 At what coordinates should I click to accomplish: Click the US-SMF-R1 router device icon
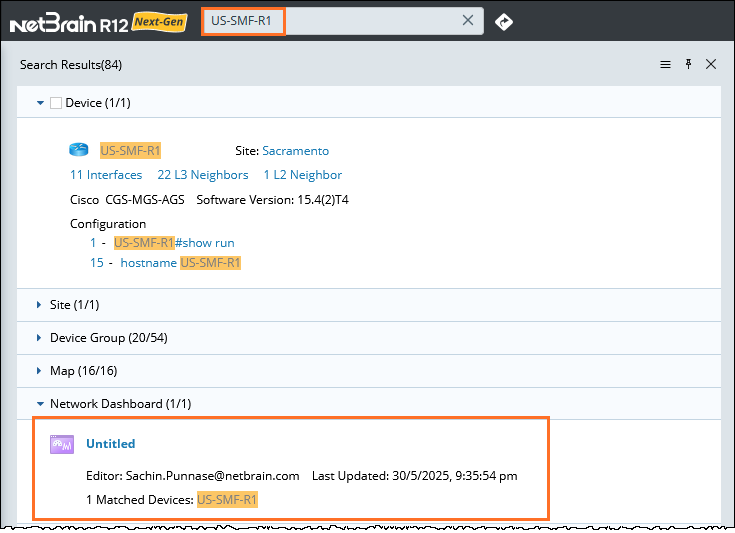click(x=79, y=151)
